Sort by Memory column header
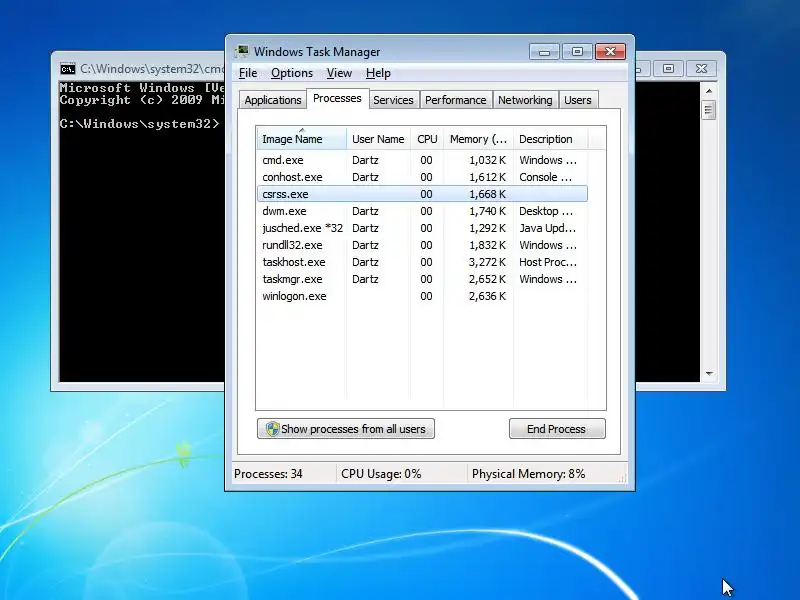The image size is (800, 600). tap(478, 139)
